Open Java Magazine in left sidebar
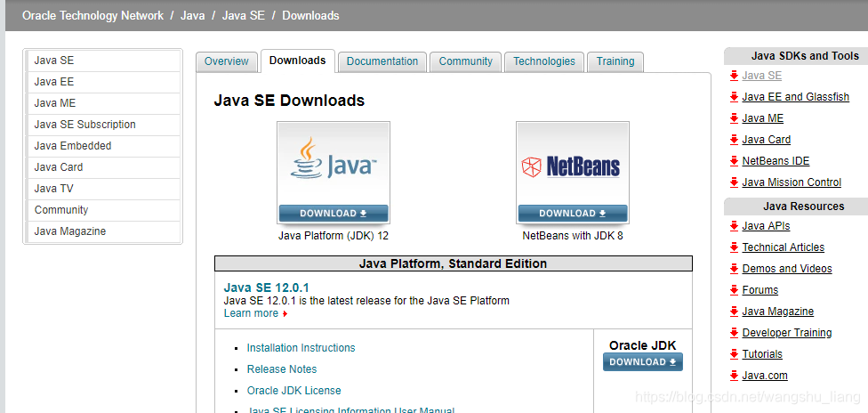 [104, 231]
